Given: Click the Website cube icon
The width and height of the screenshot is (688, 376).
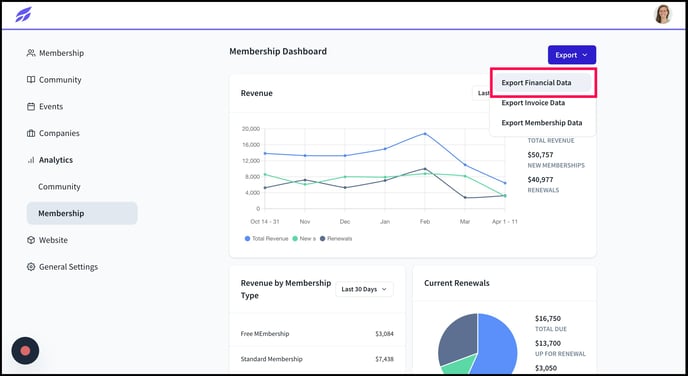Looking at the screenshot, I should (x=31, y=240).
